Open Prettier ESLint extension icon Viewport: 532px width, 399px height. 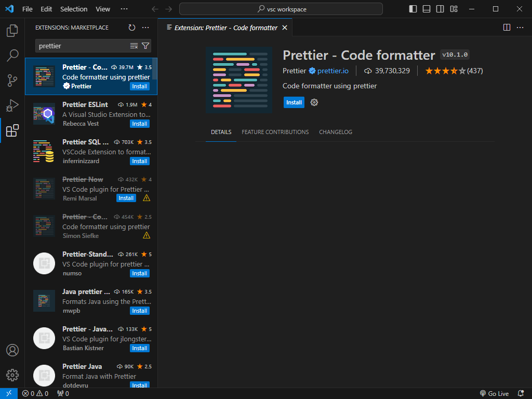[44, 114]
